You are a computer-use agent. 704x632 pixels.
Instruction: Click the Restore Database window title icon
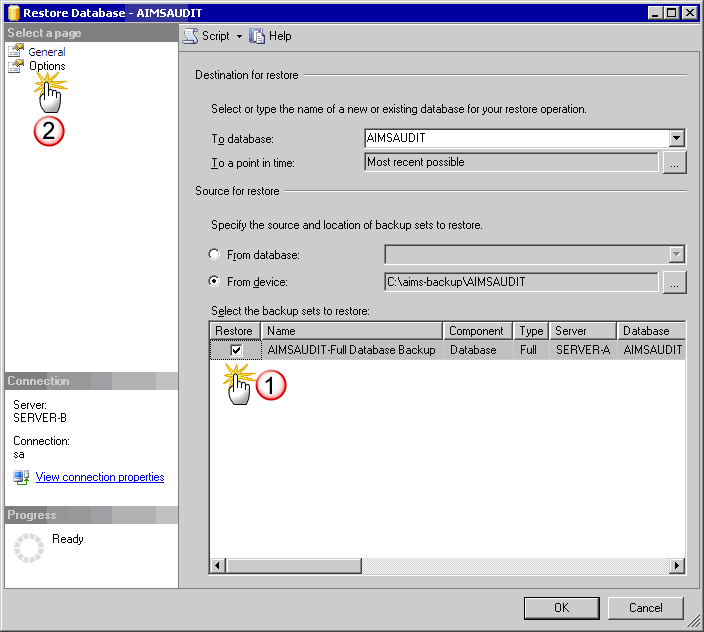(x=12, y=13)
